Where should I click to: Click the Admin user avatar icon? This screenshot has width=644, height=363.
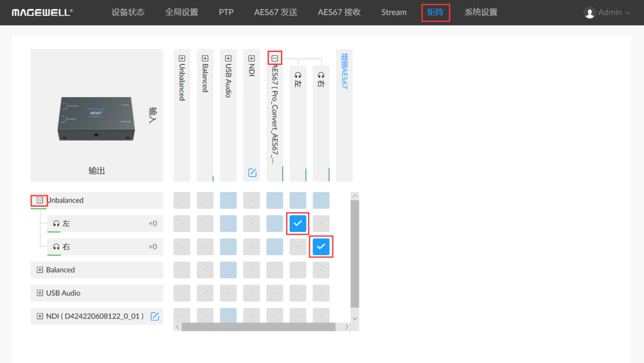tap(590, 12)
